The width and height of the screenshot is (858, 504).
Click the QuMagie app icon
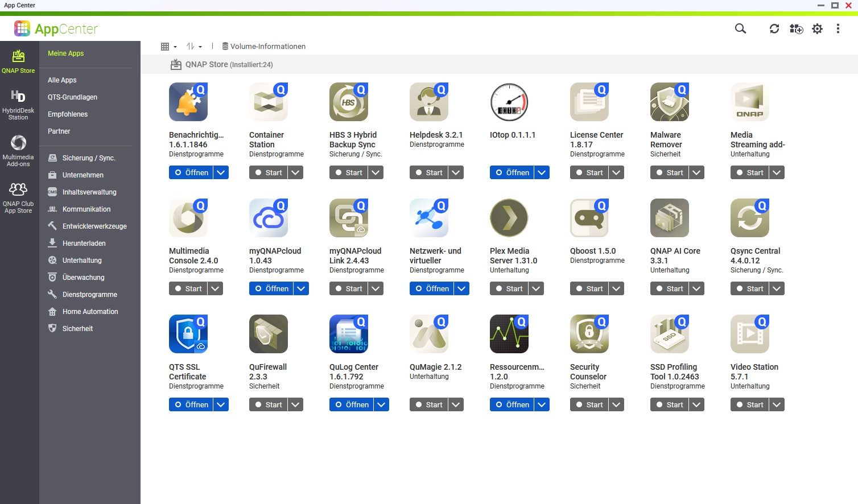point(429,334)
